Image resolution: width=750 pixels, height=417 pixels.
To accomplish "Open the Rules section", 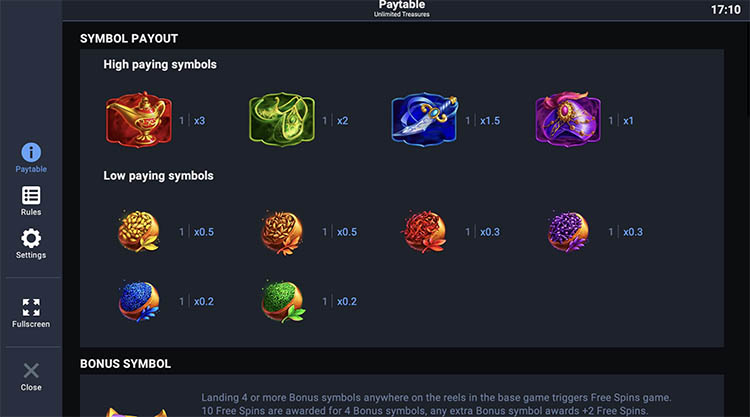I will [x=31, y=200].
